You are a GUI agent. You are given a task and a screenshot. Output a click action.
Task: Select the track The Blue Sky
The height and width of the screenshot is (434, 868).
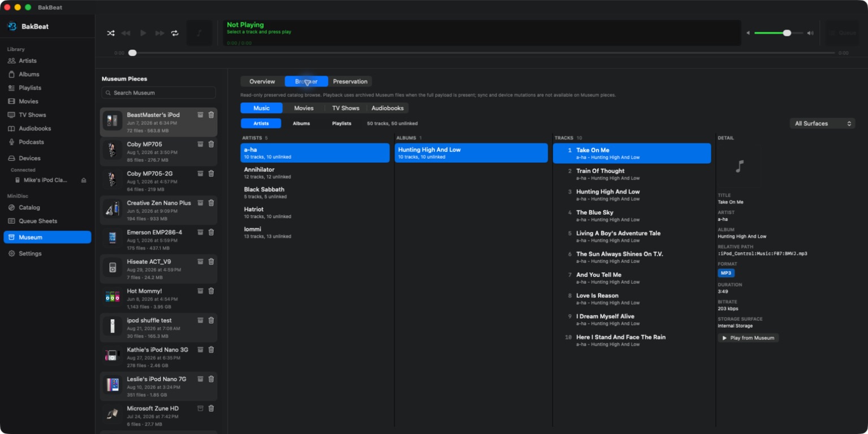point(632,216)
